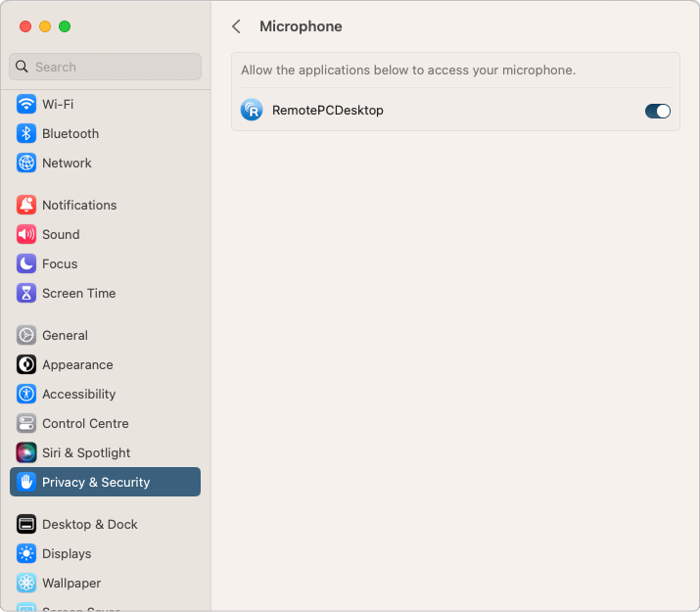Open Control Centre settings
This screenshot has width=700, height=612.
click(x=85, y=423)
